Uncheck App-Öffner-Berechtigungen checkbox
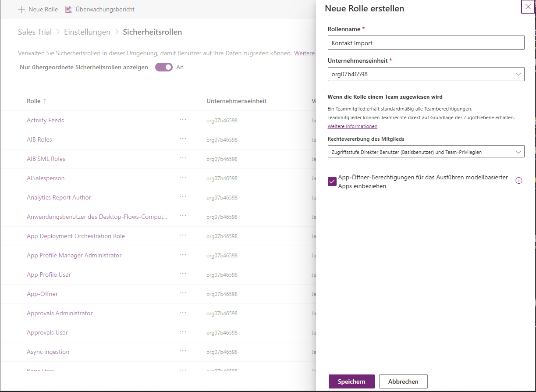536x392 pixels. [x=332, y=182]
